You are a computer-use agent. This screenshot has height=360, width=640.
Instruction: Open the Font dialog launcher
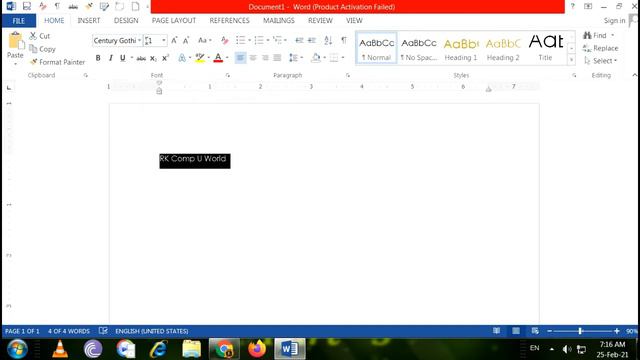(228, 76)
